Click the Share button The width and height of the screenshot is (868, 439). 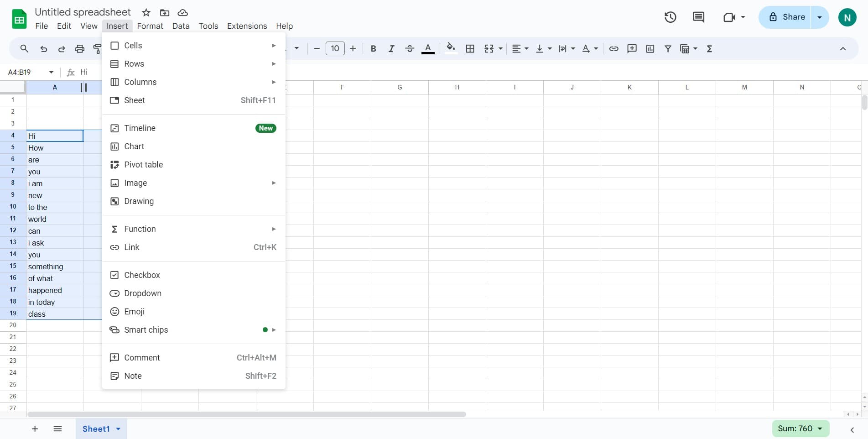[786, 17]
